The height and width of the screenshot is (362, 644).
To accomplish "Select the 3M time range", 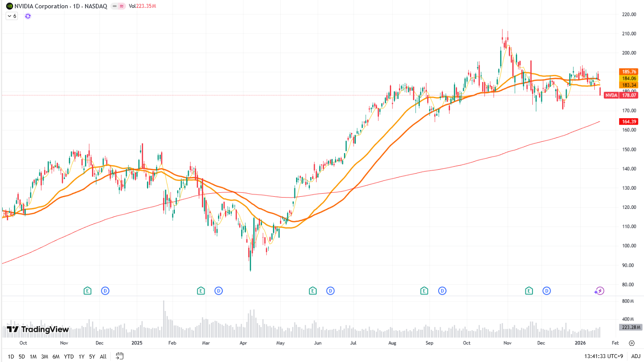I will (44, 356).
